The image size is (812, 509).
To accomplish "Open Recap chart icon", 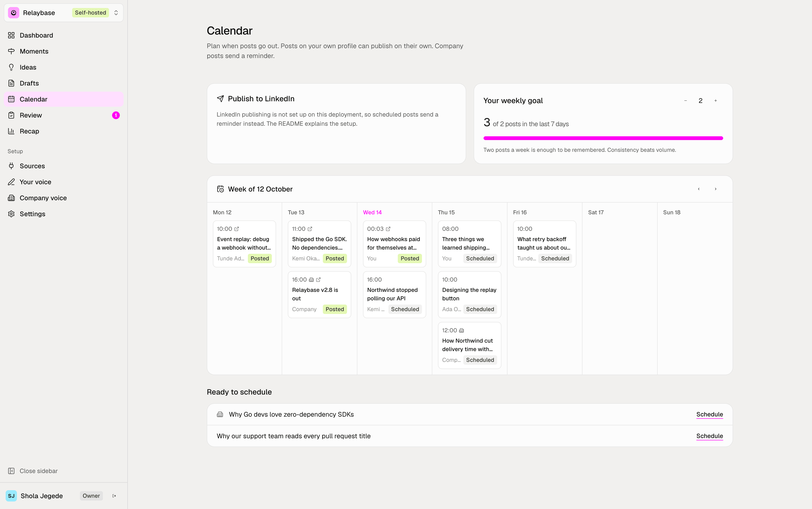I will pyautogui.click(x=12, y=131).
